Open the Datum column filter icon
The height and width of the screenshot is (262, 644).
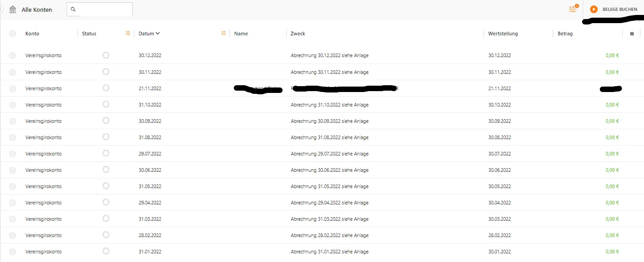tap(223, 34)
